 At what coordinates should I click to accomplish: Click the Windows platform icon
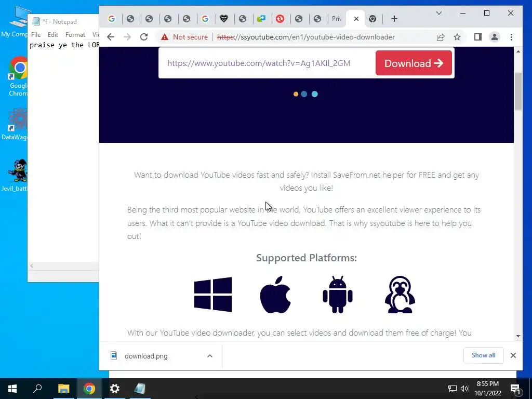(213, 295)
